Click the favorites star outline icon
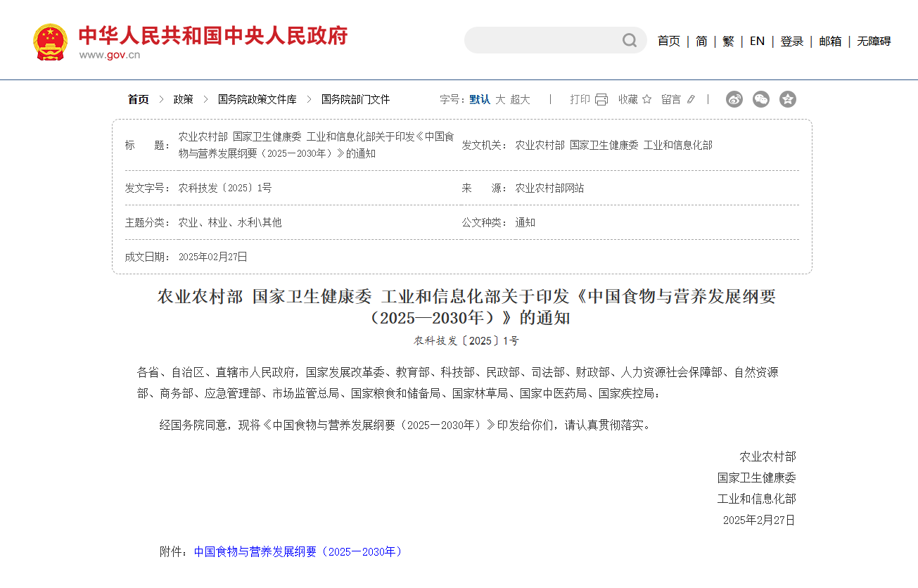The image size is (918, 588). click(646, 100)
